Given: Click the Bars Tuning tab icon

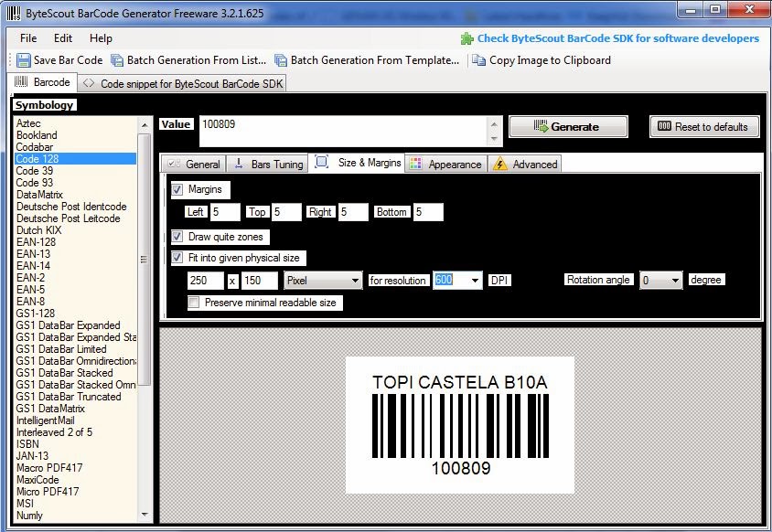Looking at the screenshot, I should pos(239,164).
